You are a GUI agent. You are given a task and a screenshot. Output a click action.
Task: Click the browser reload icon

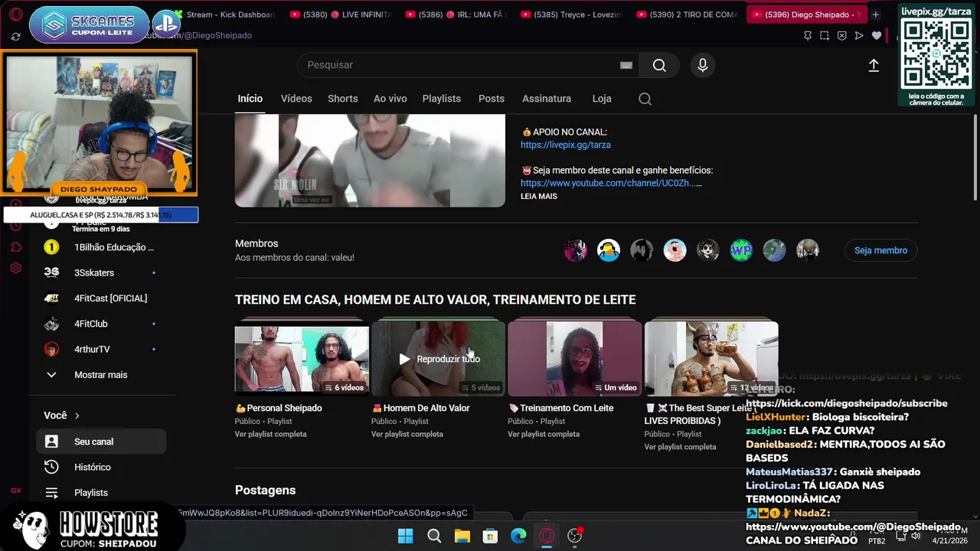pyautogui.click(x=15, y=36)
